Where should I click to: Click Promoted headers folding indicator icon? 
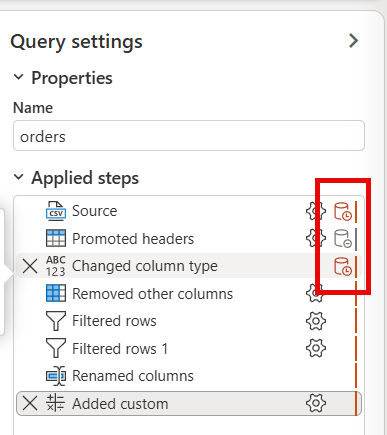point(343,239)
